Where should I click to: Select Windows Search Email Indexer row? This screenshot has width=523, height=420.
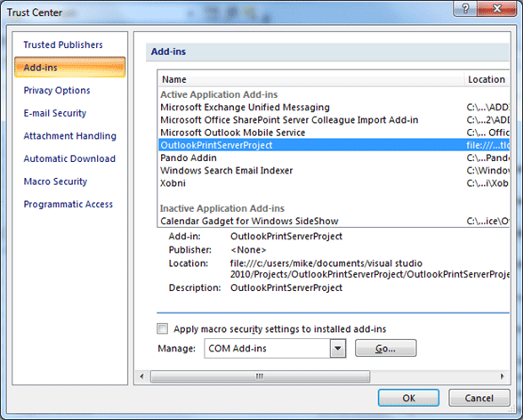[x=334, y=171]
